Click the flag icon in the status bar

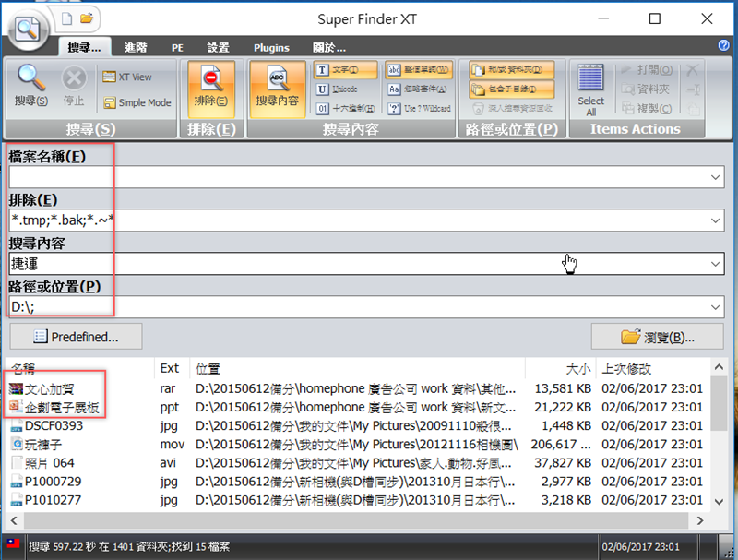click(x=13, y=543)
